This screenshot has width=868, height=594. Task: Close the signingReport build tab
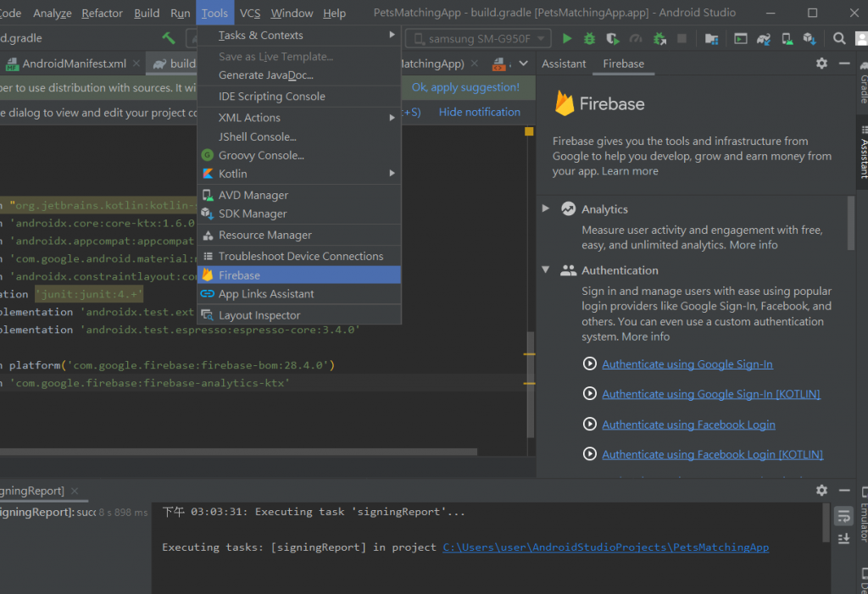[x=75, y=491]
